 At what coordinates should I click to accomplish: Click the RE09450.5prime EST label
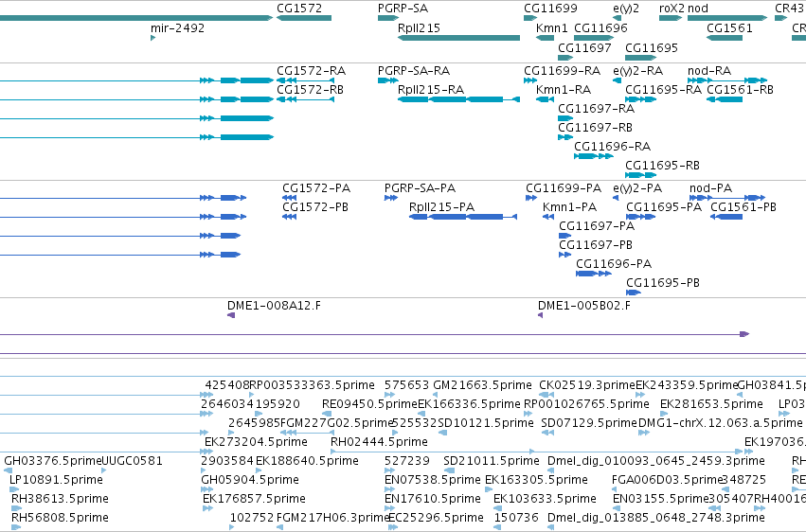(x=369, y=404)
